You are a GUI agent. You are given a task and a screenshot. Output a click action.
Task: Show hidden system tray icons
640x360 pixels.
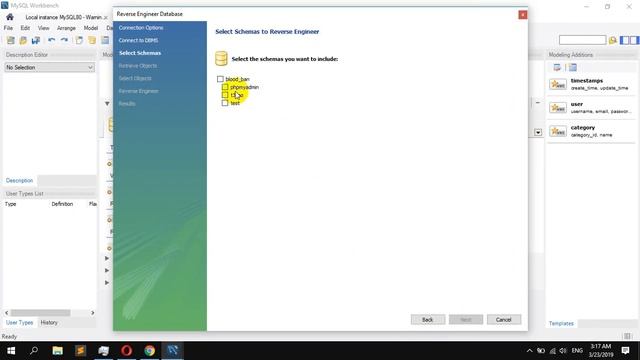pos(529,351)
